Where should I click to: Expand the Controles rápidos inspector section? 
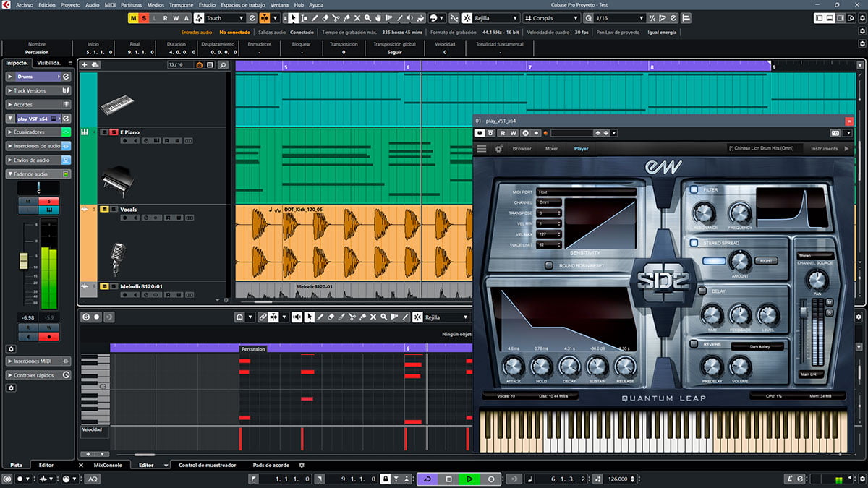(x=39, y=375)
